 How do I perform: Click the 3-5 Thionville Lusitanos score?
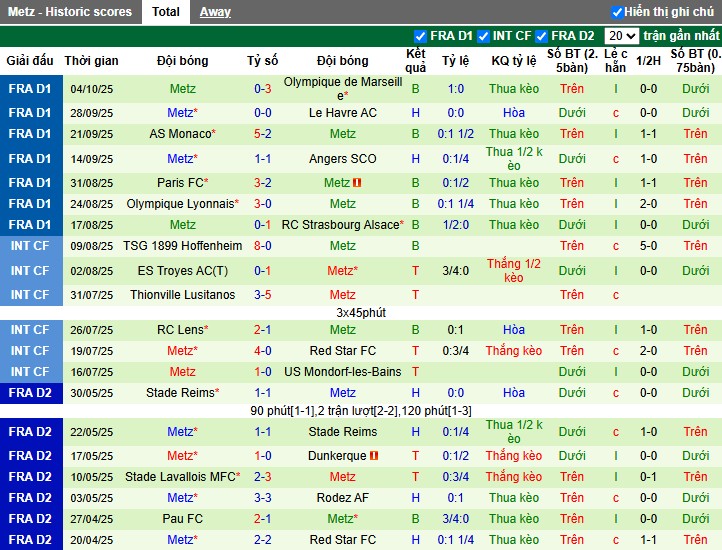pos(262,295)
